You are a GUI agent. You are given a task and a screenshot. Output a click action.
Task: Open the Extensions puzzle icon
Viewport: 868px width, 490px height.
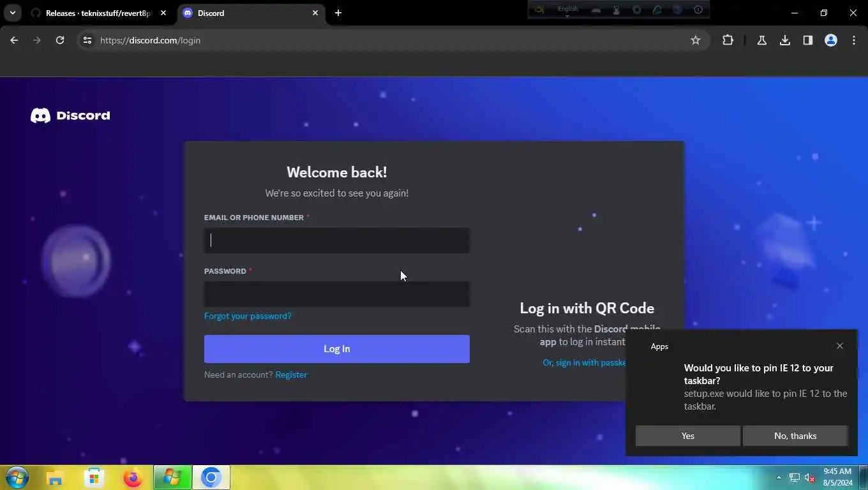[x=728, y=40]
